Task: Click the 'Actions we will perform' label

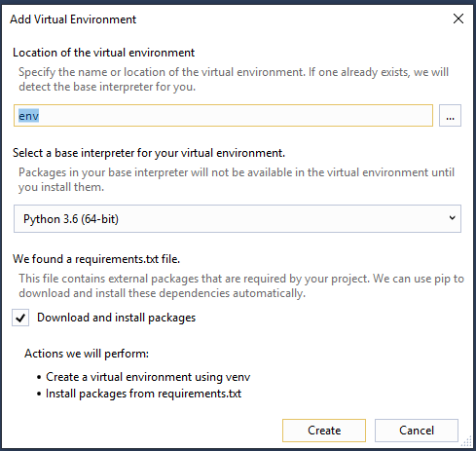Action: [x=87, y=354]
